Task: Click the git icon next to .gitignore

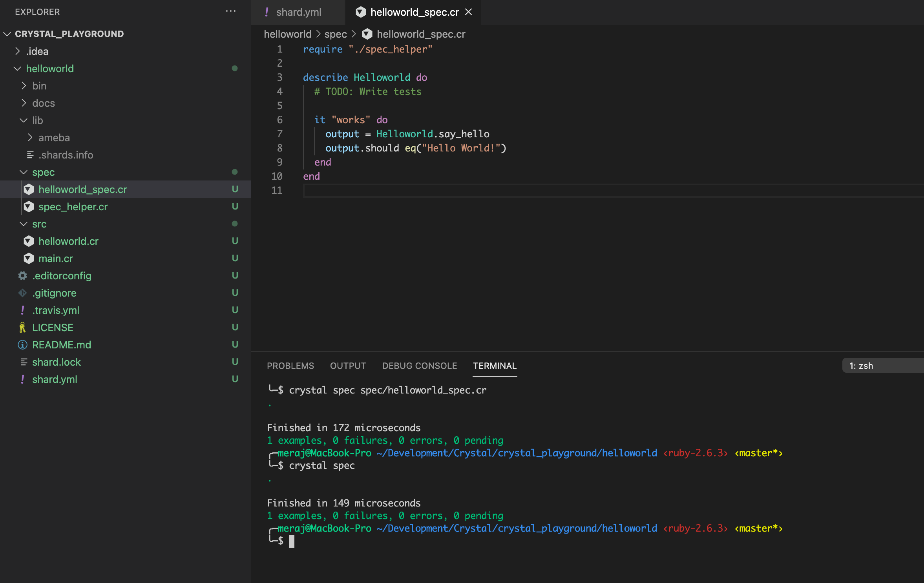Action: click(x=22, y=293)
